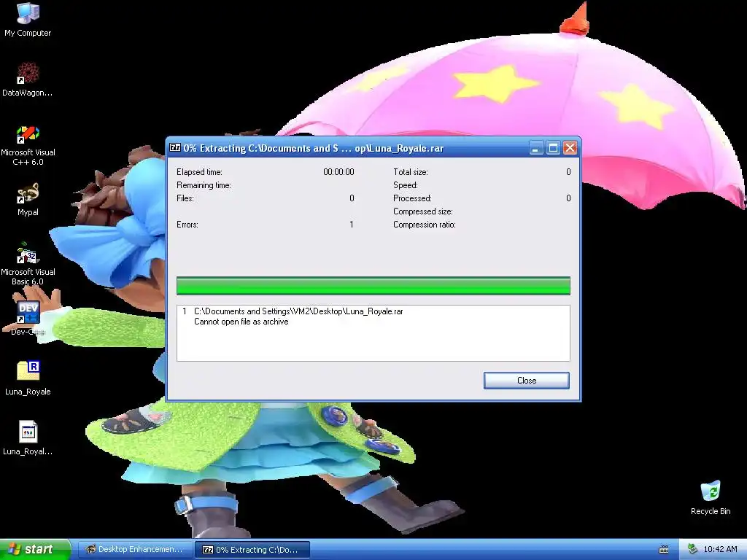Screen dimensions: 747x560
Task: Click the 7z icon in dialog title bar
Action: click(x=175, y=147)
